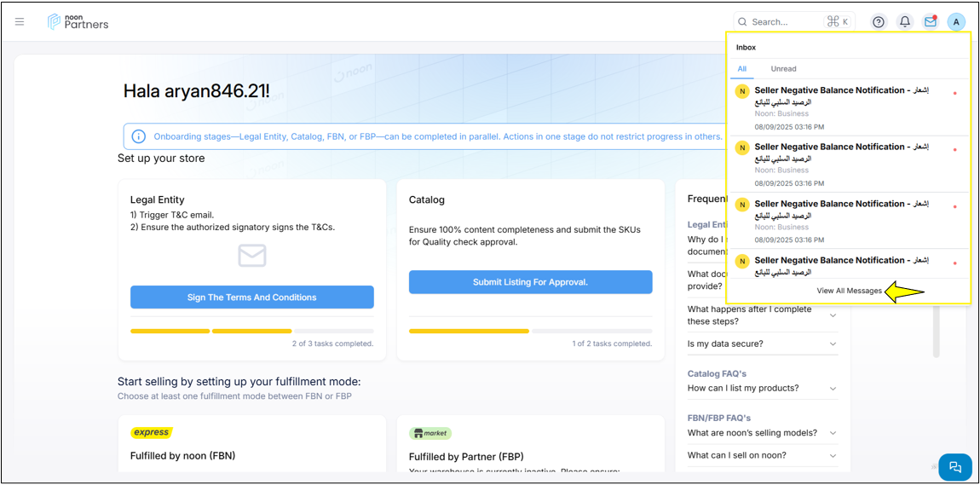
Task: Expand 'What happens after I complete these steps?' FAQ
Action: [762, 315]
